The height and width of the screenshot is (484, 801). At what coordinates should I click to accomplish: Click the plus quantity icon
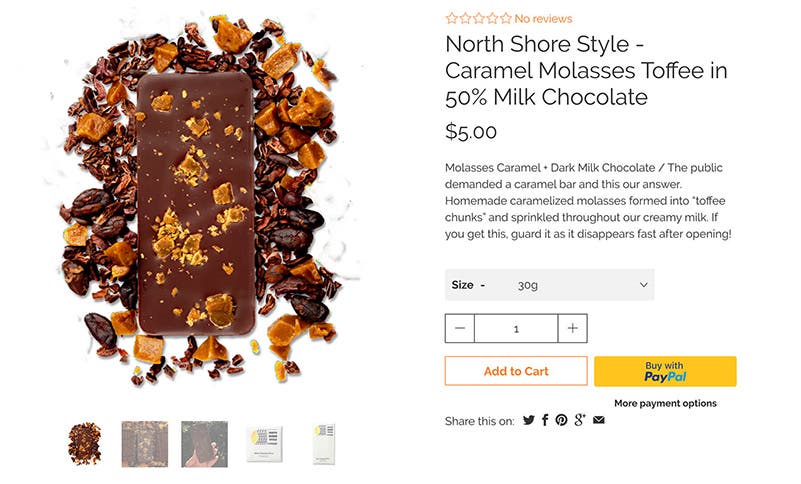(x=572, y=328)
